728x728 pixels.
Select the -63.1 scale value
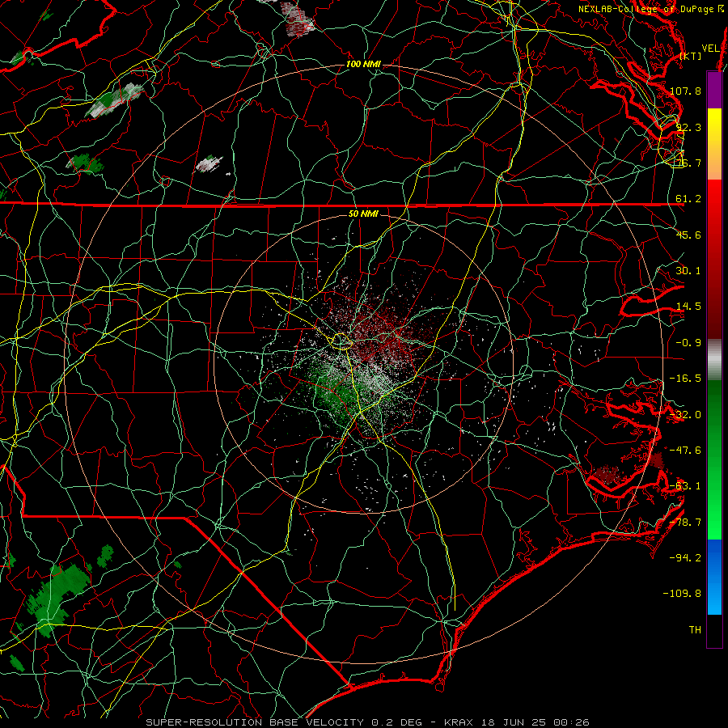click(685, 486)
